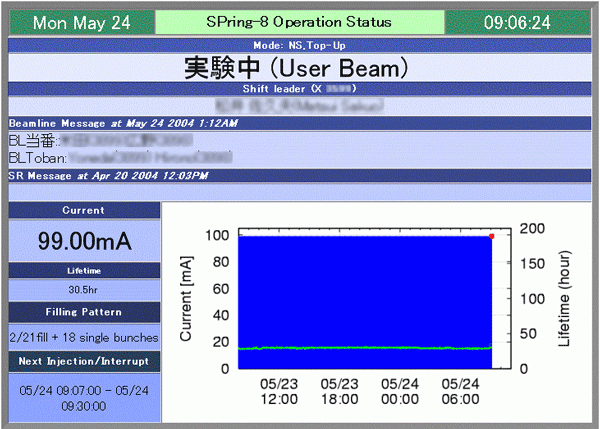This screenshot has height=429, width=600.
Task: Click the 'Shift leader' header bar
Action: coord(300,89)
